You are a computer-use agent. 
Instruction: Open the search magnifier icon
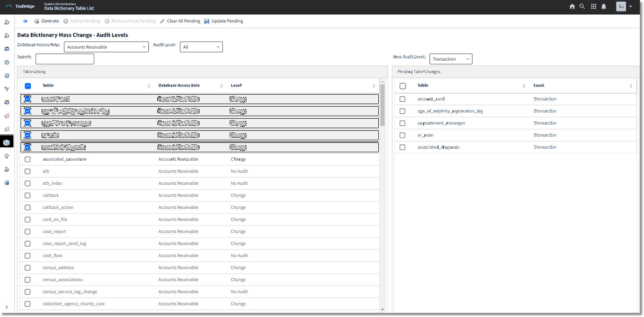pos(582,7)
